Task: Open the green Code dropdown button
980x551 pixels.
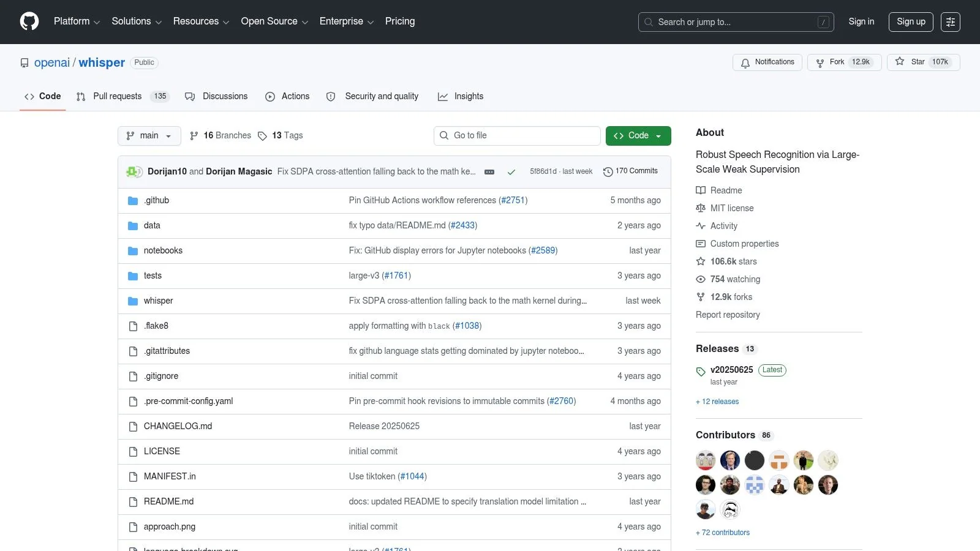Action: pos(638,136)
